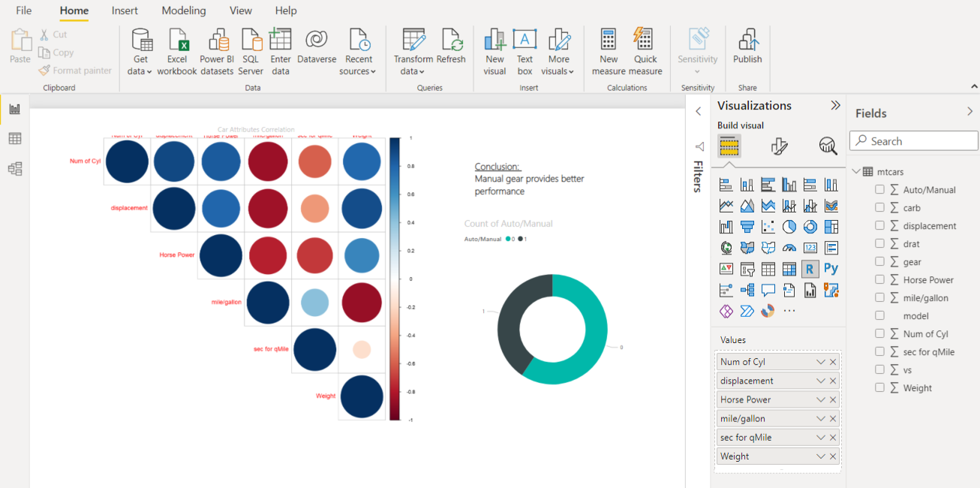Open the Help tab
This screenshot has width=980, height=488.
(x=286, y=11)
